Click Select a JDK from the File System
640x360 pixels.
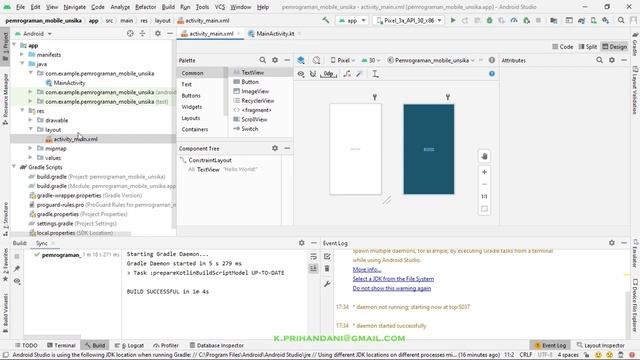(x=393, y=279)
